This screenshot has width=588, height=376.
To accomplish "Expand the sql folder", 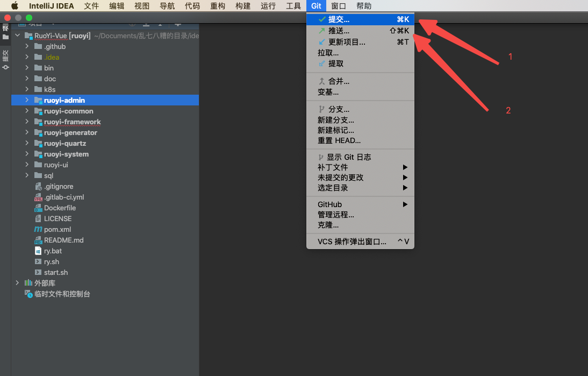I will (x=27, y=175).
